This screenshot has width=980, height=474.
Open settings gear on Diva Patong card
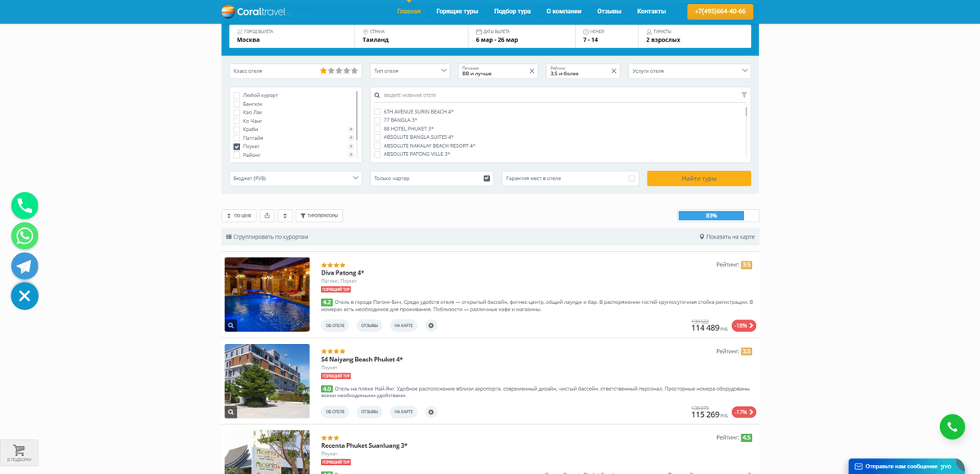[430, 325]
